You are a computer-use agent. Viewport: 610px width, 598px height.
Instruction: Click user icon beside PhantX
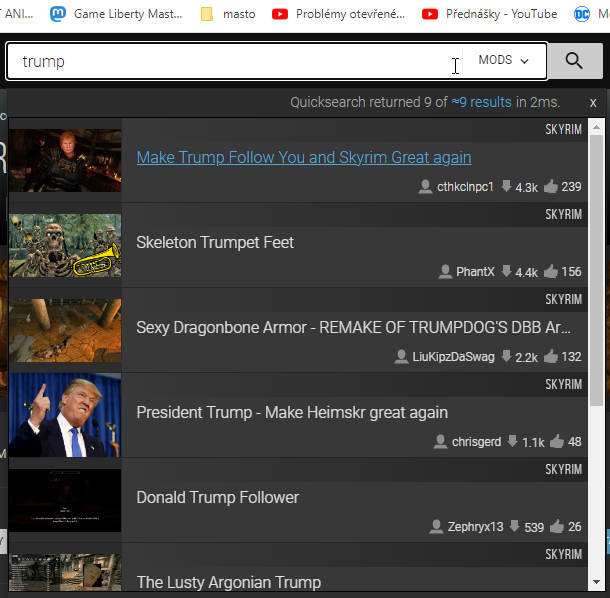(445, 272)
